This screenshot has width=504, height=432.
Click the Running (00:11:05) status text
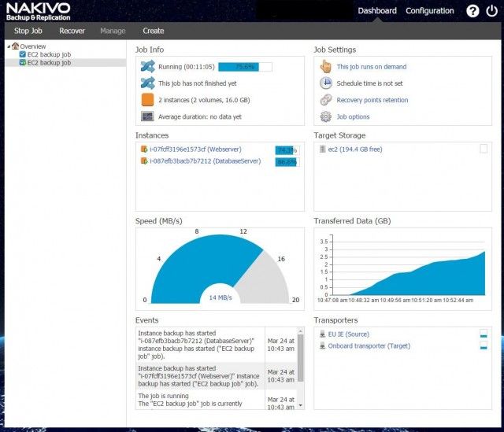click(186, 67)
